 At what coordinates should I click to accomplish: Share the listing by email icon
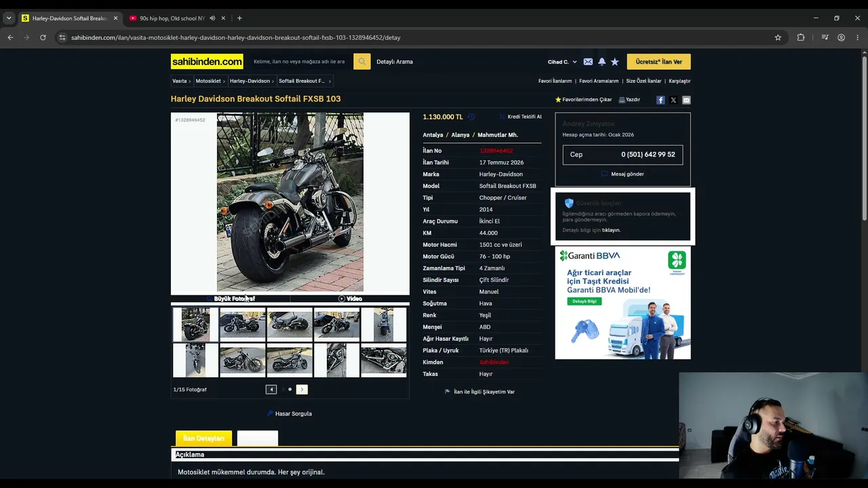click(686, 100)
